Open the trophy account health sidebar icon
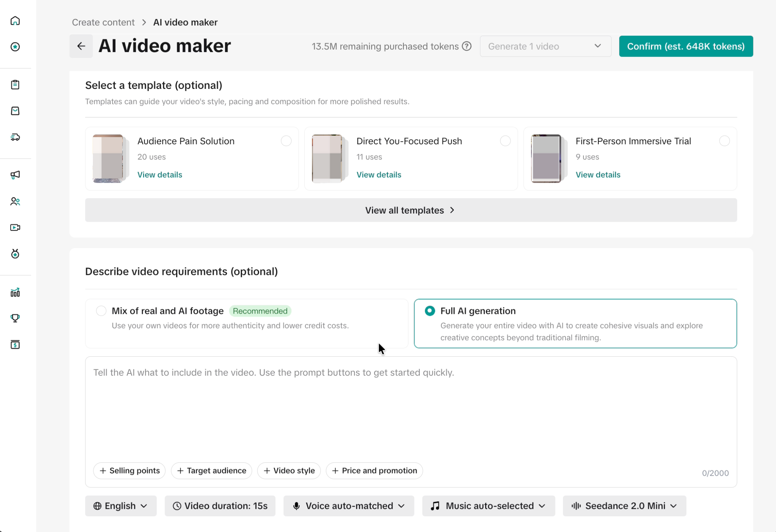This screenshot has width=776, height=532. click(15, 318)
